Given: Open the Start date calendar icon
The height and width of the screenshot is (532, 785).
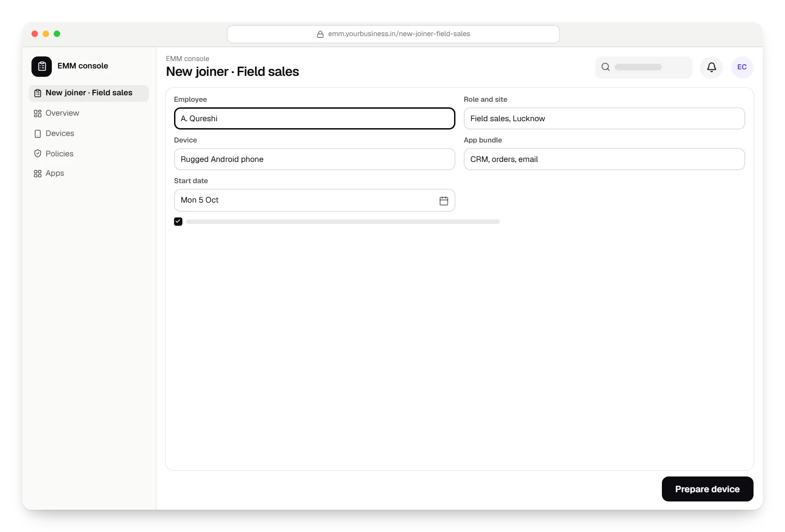Looking at the screenshot, I should pyautogui.click(x=443, y=201).
